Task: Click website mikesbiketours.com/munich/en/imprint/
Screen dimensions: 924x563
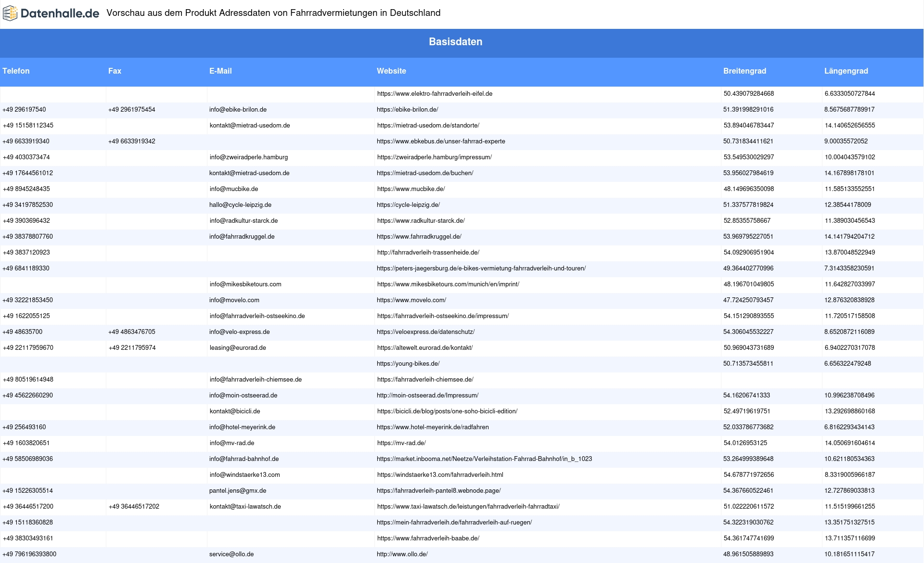Action: (x=448, y=284)
